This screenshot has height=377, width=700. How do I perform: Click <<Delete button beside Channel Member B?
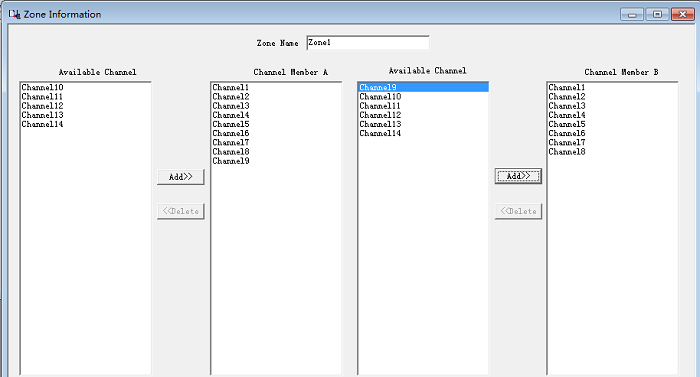coord(518,211)
